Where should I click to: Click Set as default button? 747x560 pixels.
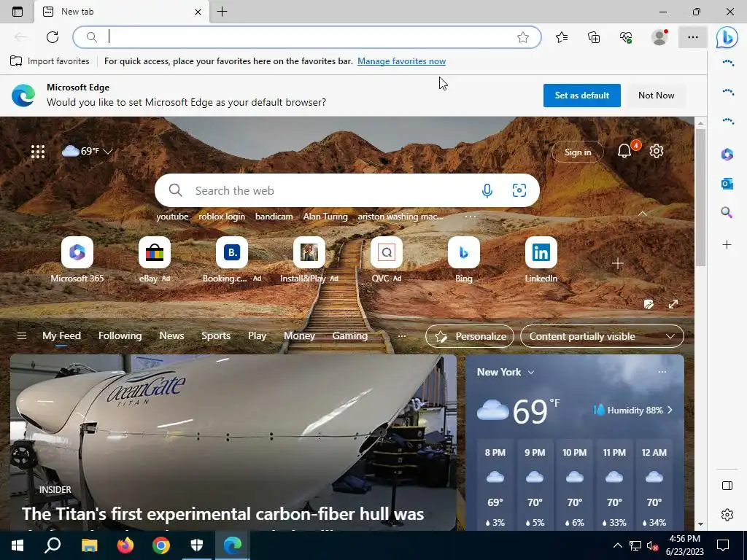point(581,96)
